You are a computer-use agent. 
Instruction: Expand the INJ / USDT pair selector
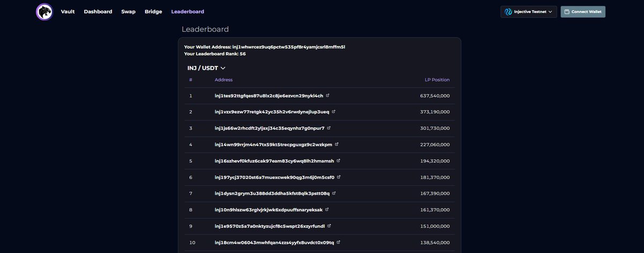pyautogui.click(x=206, y=68)
